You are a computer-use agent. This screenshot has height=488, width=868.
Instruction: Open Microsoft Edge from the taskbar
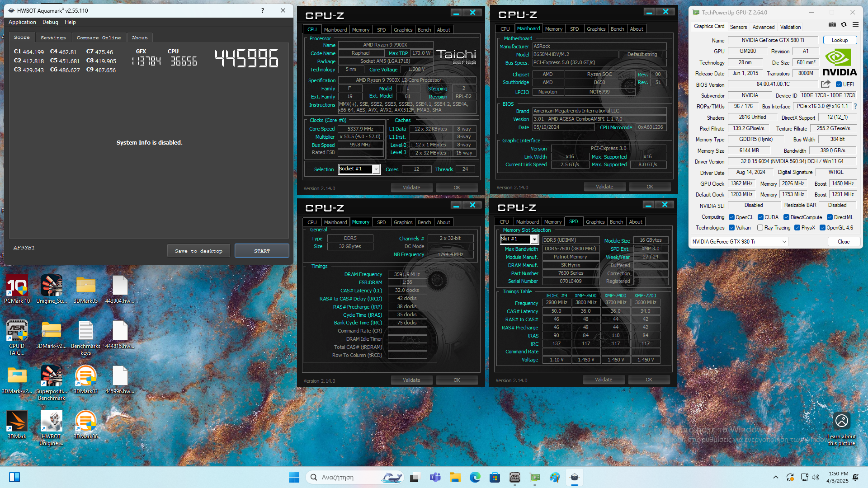(x=475, y=477)
